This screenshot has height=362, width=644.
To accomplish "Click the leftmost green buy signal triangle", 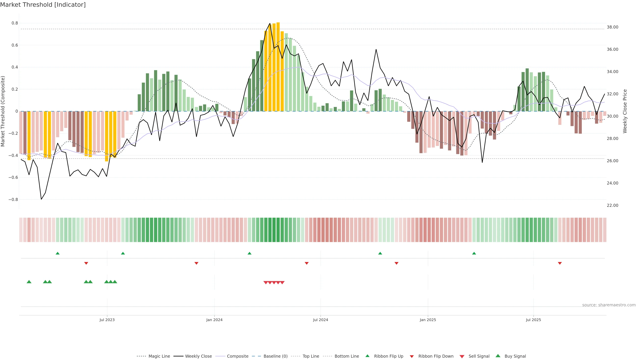I will [x=29, y=282].
